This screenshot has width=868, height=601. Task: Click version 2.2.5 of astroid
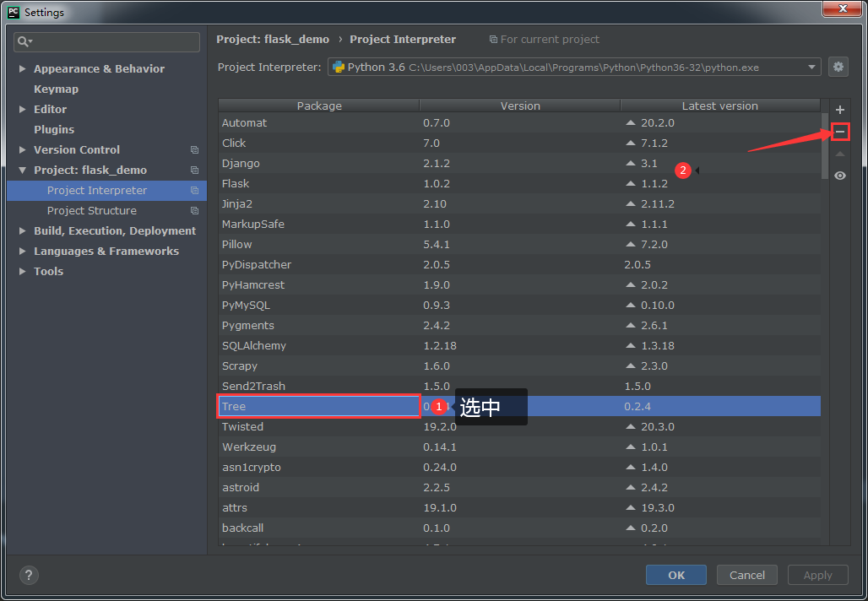click(x=437, y=488)
